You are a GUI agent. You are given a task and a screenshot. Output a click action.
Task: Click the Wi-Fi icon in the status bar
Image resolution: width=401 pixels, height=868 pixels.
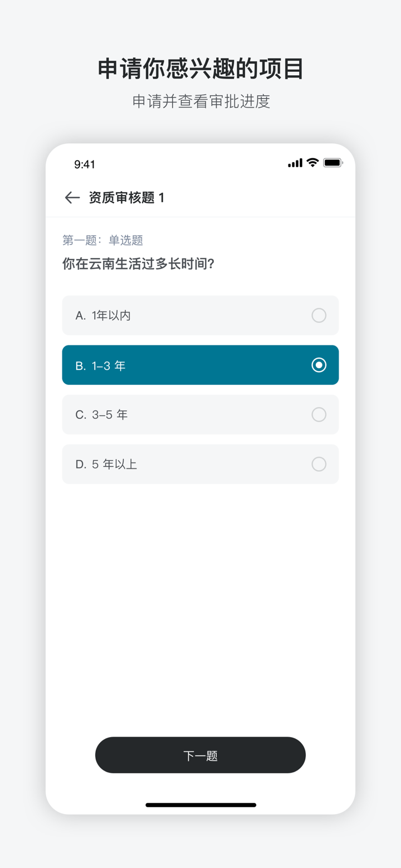312,162
